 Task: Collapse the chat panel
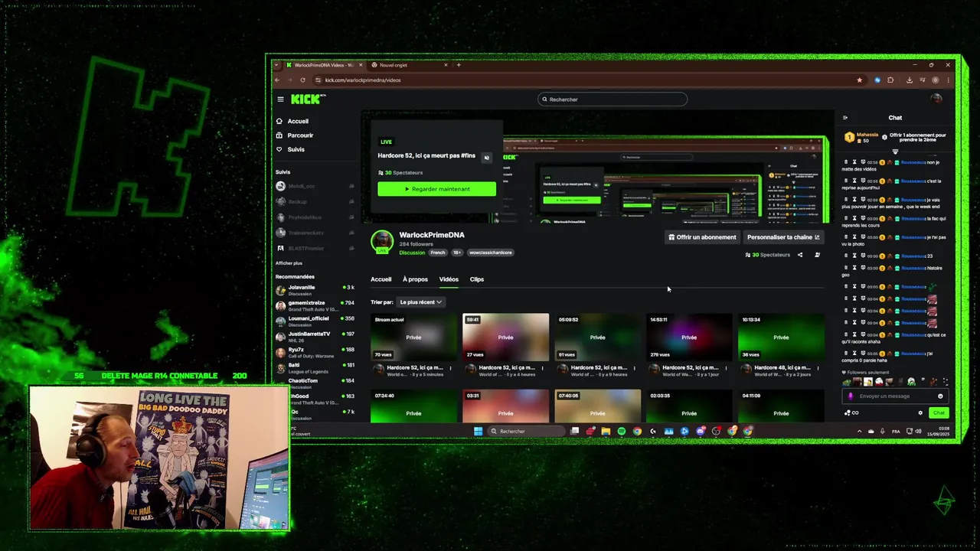[x=845, y=118]
